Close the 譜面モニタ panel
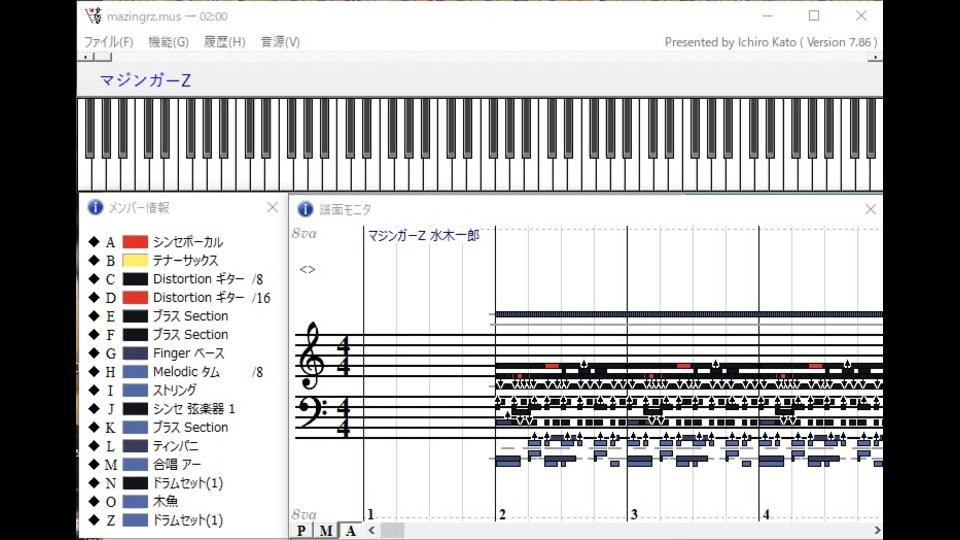 coord(870,209)
